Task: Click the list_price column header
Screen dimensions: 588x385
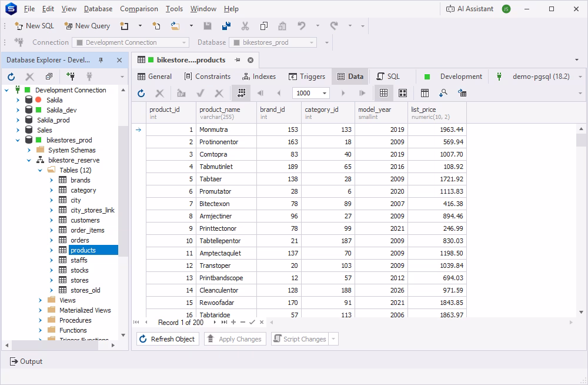Action: click(437, 112)
